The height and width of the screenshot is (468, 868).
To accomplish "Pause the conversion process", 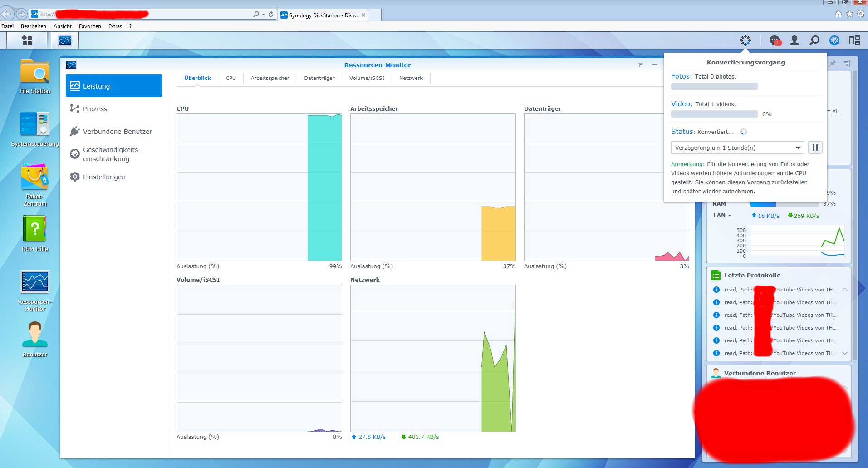I will (815, 148).
